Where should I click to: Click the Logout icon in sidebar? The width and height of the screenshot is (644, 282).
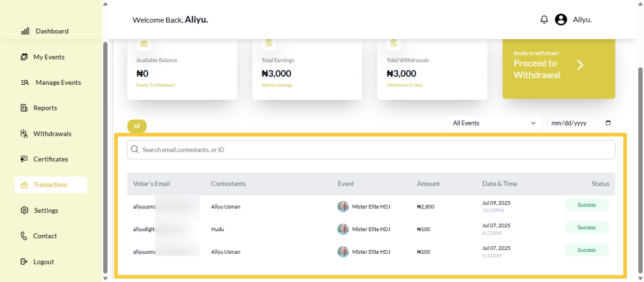point(25,262)
